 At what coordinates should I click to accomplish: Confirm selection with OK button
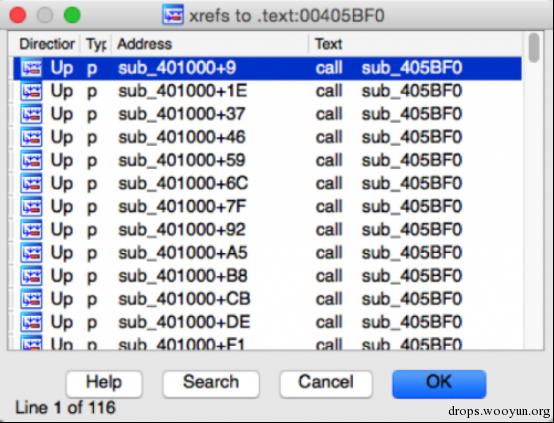[439, 383]
